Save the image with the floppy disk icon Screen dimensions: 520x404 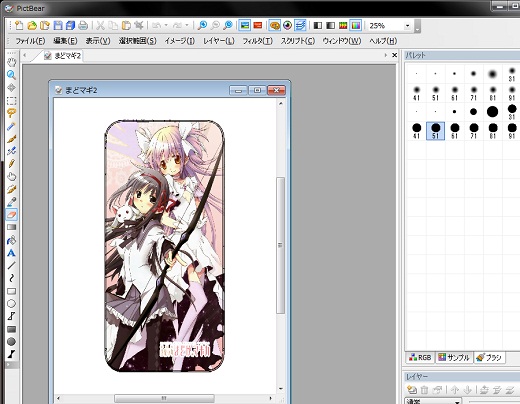click(x=58, y=25)
